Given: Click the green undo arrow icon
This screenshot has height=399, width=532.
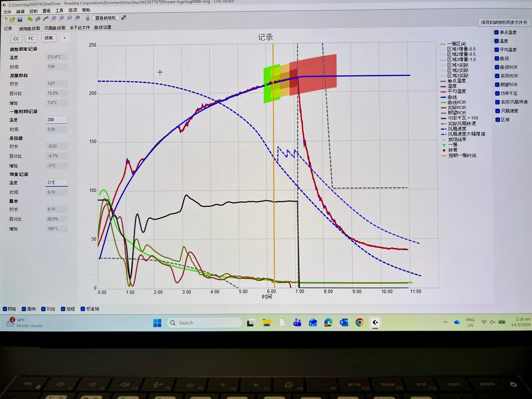Looking at the screenshot, I should pyautogui.click(x=30, y=19).
